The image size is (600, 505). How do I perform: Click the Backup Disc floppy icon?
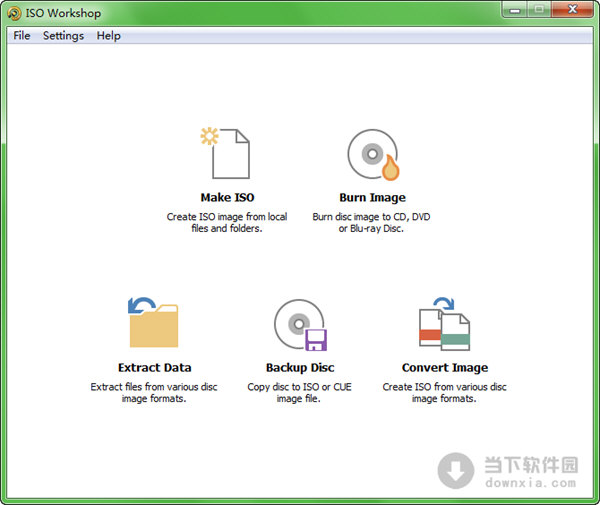coord(300,325)
